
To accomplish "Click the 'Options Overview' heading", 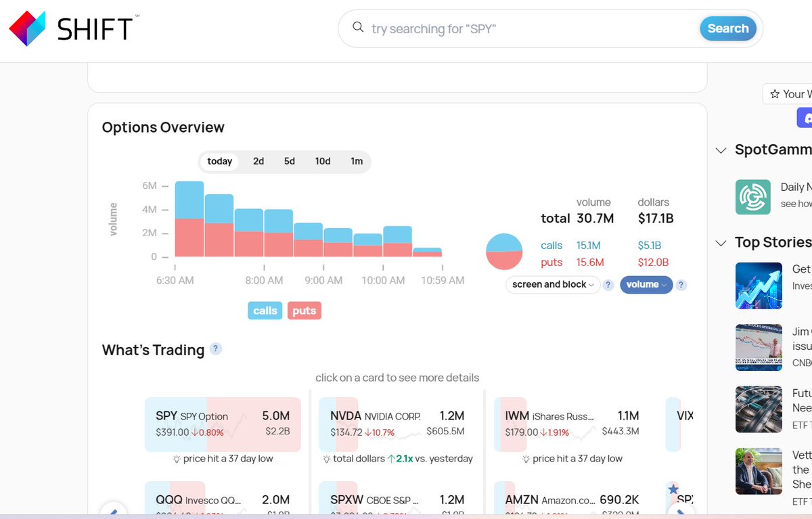I will coord(163,127).
